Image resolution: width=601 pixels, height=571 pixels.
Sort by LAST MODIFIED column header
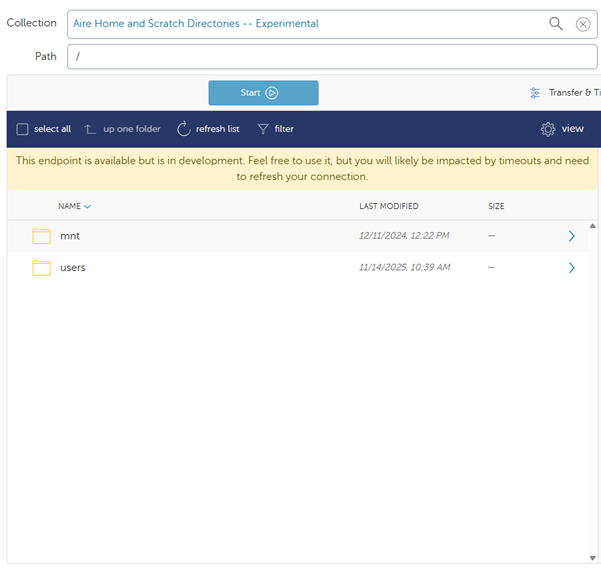point(388,207)
